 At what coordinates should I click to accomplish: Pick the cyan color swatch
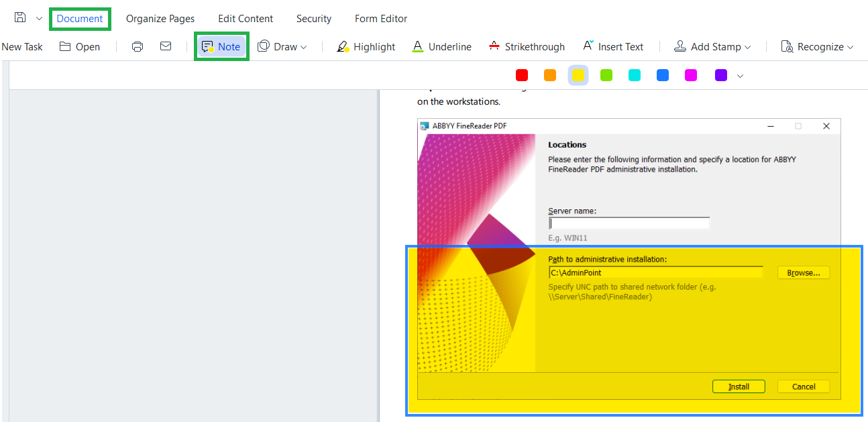pyautogui.click(x=635, y=76)
